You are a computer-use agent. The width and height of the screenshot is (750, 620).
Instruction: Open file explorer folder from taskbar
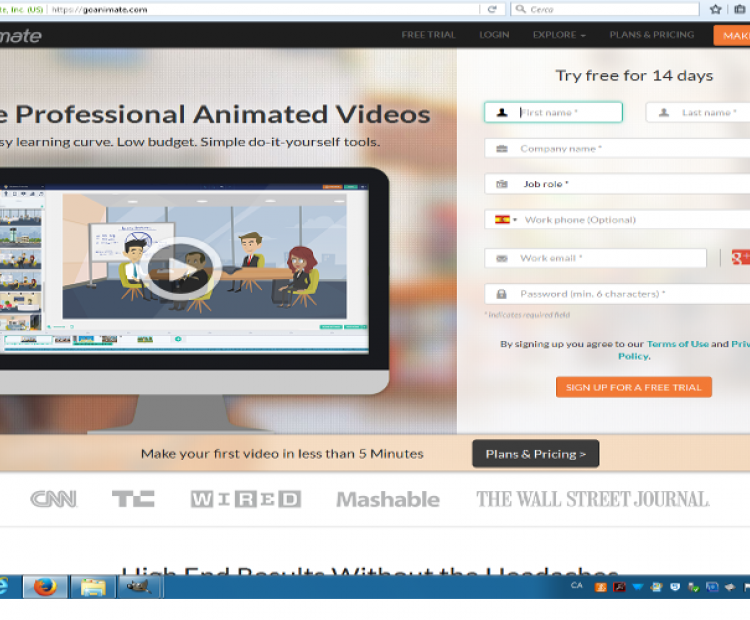(x=93, y=587)
